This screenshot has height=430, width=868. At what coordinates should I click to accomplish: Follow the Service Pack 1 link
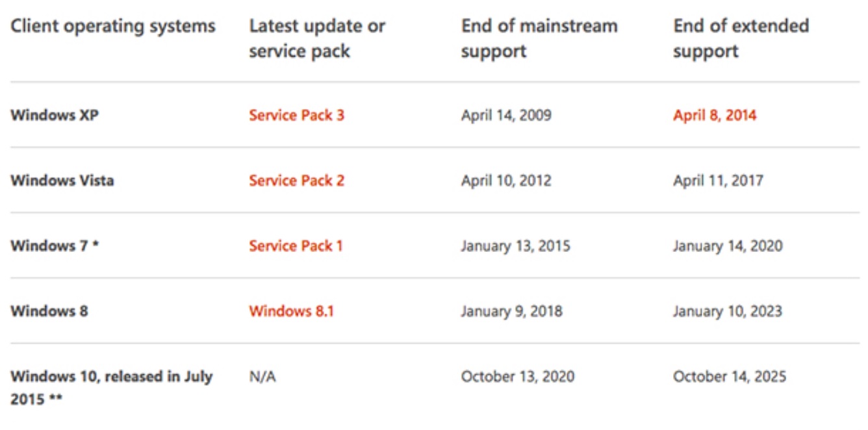click(296, 246)
